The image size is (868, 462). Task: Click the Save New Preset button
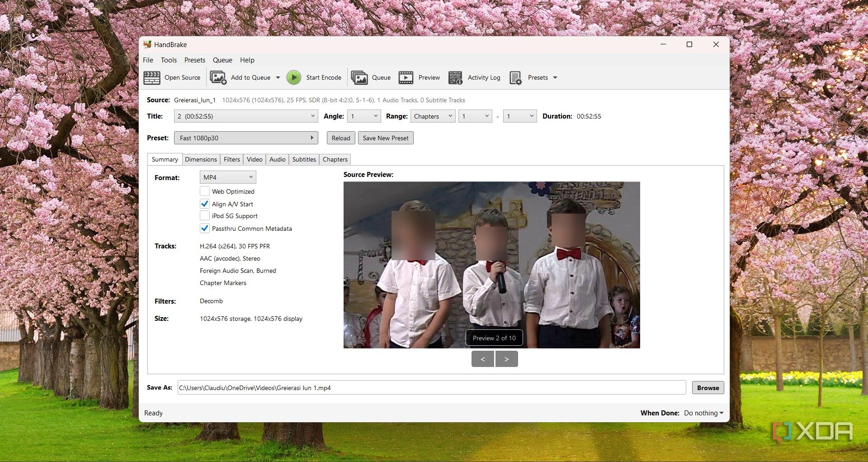[x=386, y=138]
